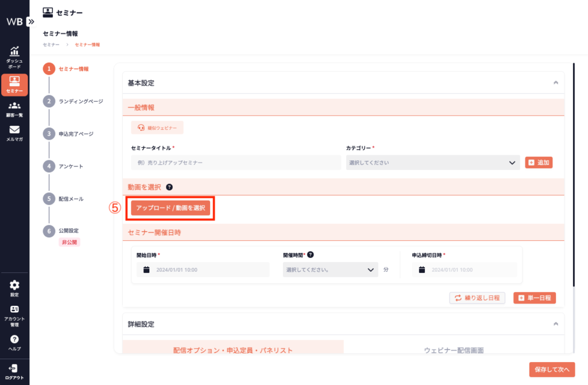
Task: Open the 顧客一覧 customer list icon
Action: click(14, 109)
